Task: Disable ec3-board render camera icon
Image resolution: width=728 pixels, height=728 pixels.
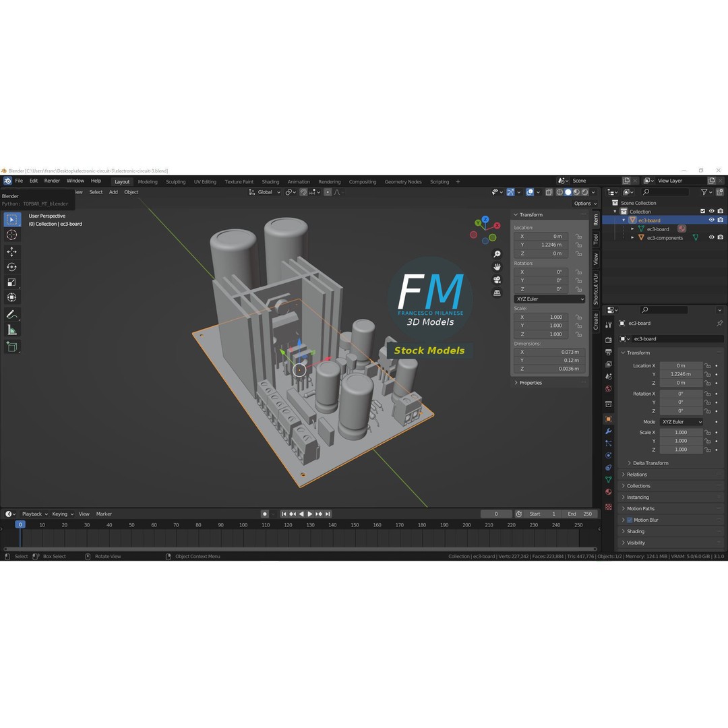Action: (x=720, y=220)
